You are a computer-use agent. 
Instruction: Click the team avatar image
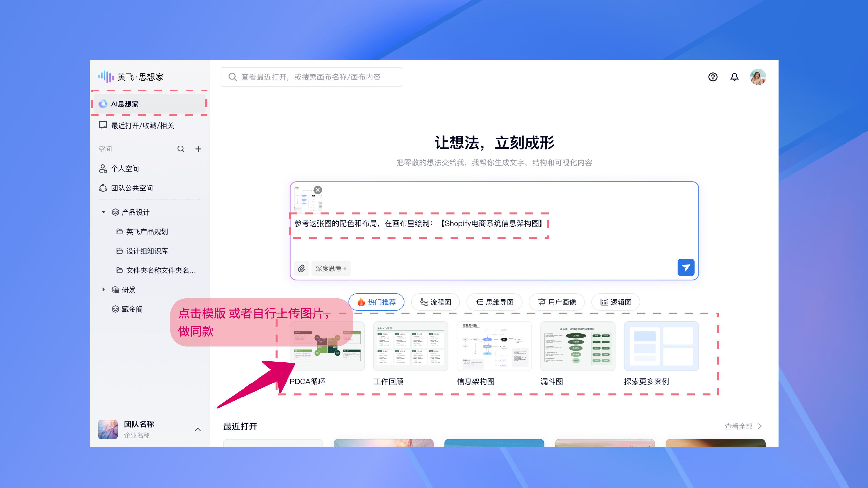tap(108, 429)
